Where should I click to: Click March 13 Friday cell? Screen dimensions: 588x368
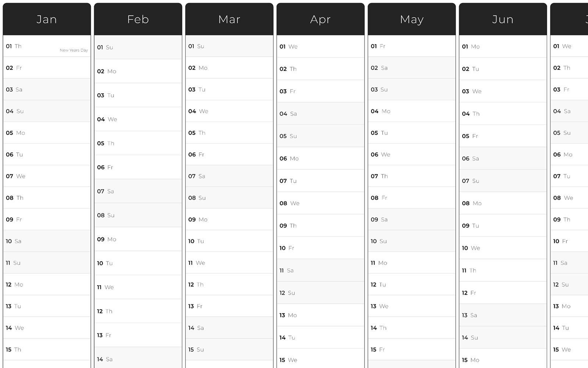(229, 306)
